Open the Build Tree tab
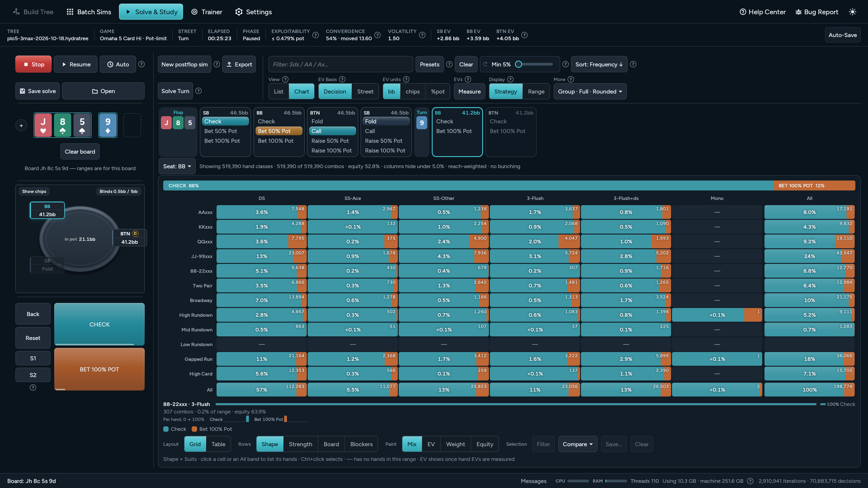Viewport: 868px width, 488px height. pos(33,12)
